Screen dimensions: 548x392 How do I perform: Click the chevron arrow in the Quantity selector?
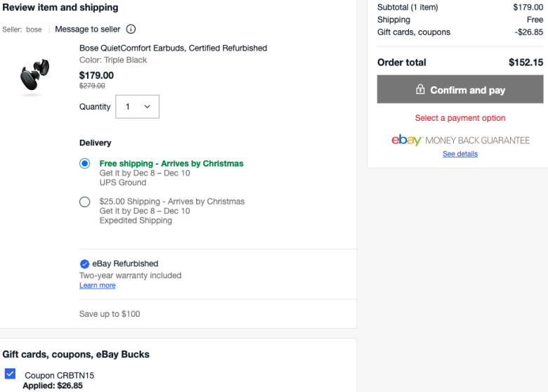(147, 107)
